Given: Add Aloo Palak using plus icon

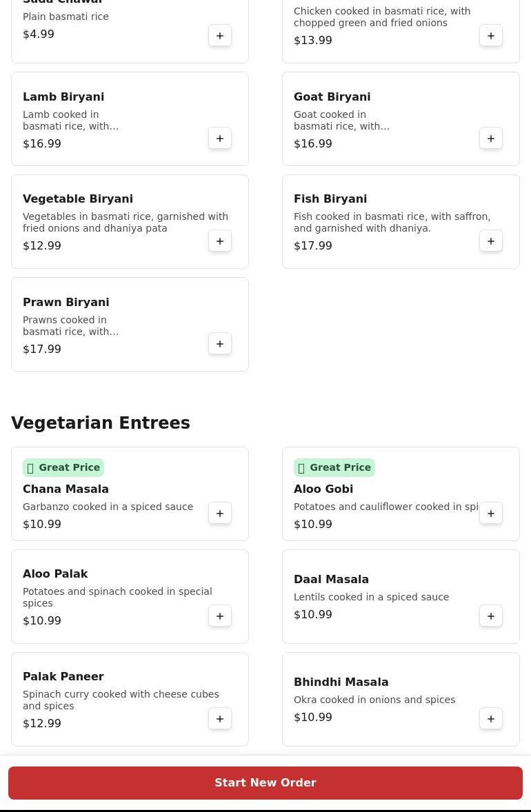Looking at the screenshot, I should pyautogui.click(x=220, y=616).
